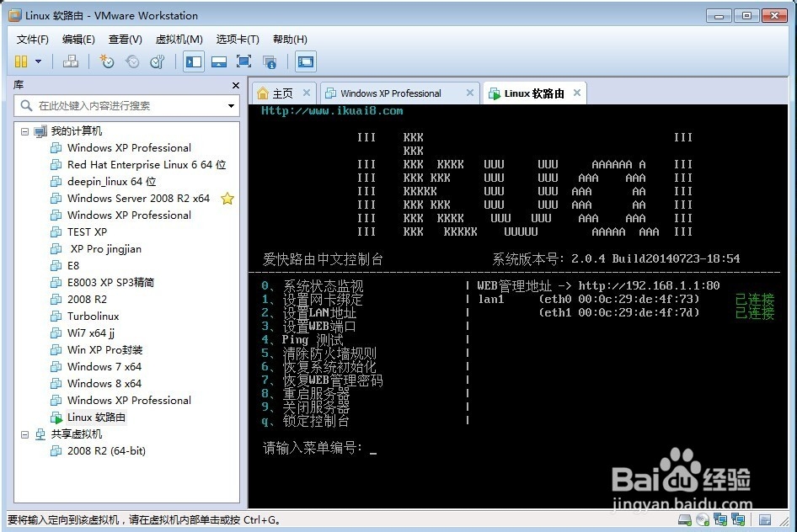Close the 主页 tab

pos(307,93)
